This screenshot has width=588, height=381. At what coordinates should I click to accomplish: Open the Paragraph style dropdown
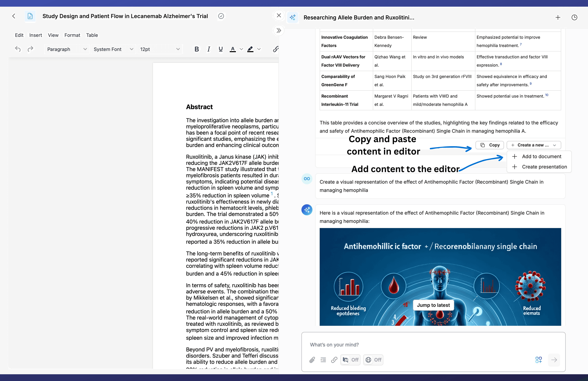click(67, 49)
